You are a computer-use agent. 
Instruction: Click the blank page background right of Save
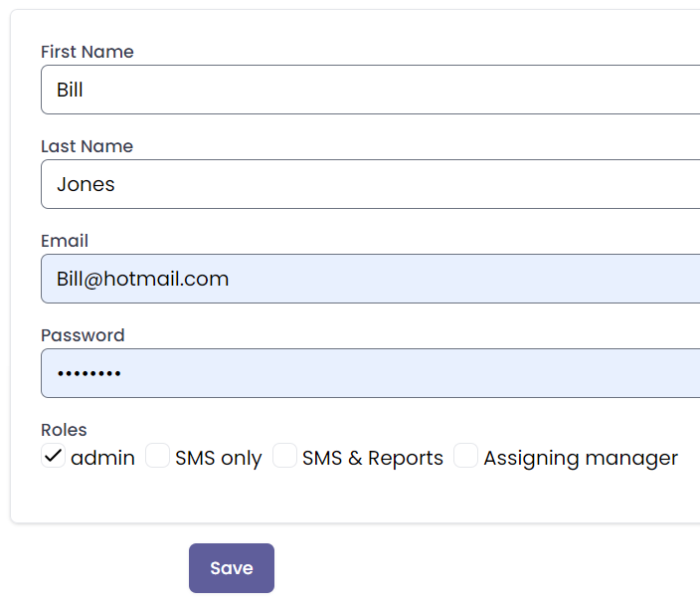pos(477,567)
